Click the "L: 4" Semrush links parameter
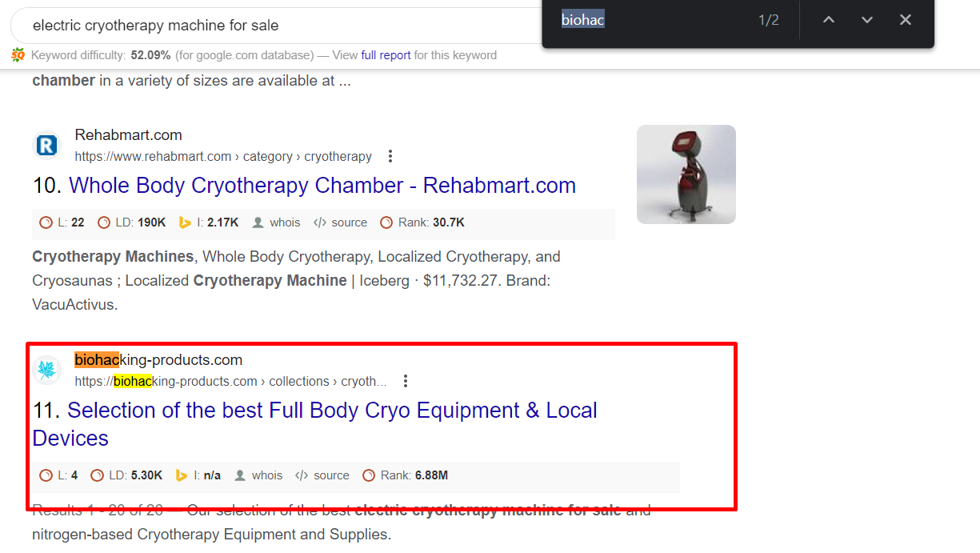This screenshot has width=980, height=553. pyautogui.click(x=59, y=475)
